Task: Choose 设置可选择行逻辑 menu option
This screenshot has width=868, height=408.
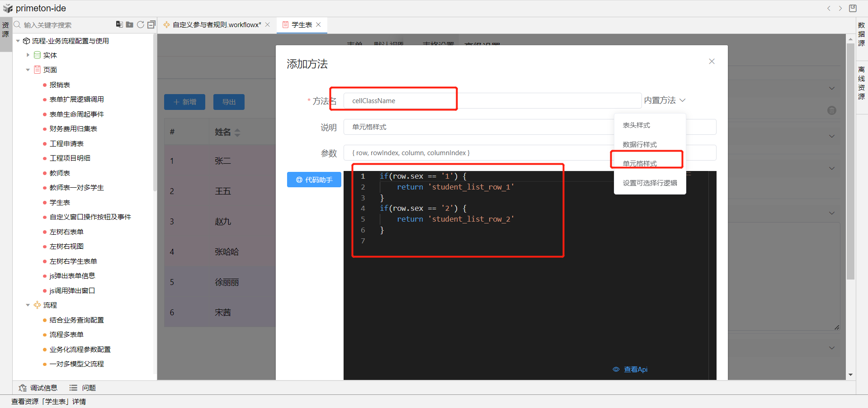Action: [650, 183]
